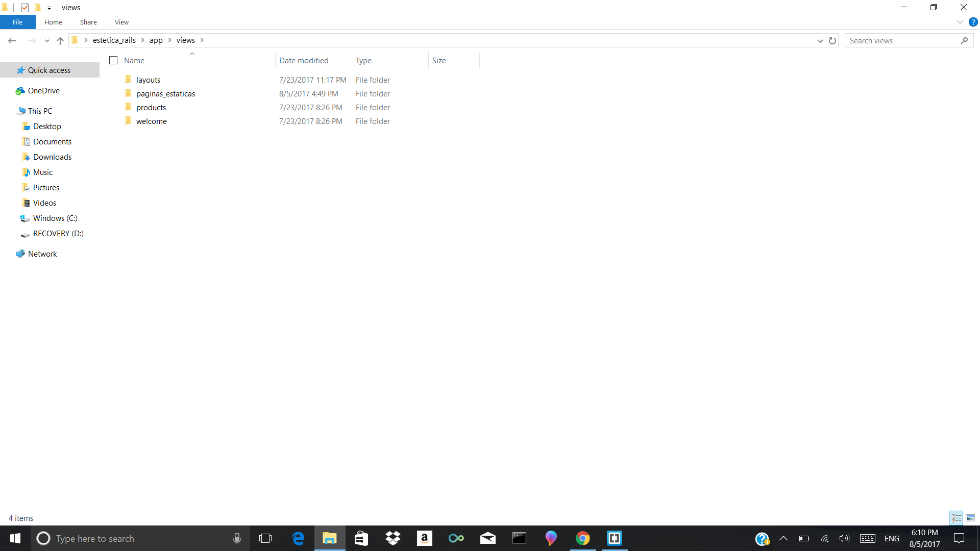The width and height of the screenshot is (980, 551).
Task: Open the paginas_estaticas folder
Action: 165,93
